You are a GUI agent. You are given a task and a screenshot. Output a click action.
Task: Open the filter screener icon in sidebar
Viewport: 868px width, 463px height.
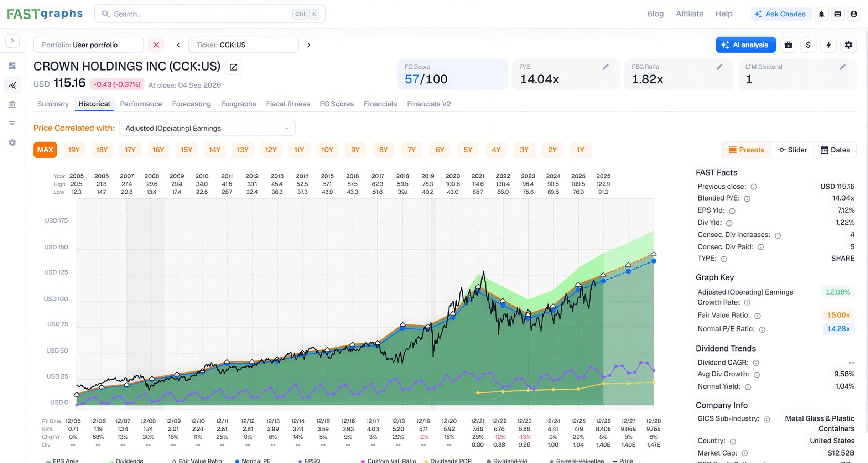(12, 123)
